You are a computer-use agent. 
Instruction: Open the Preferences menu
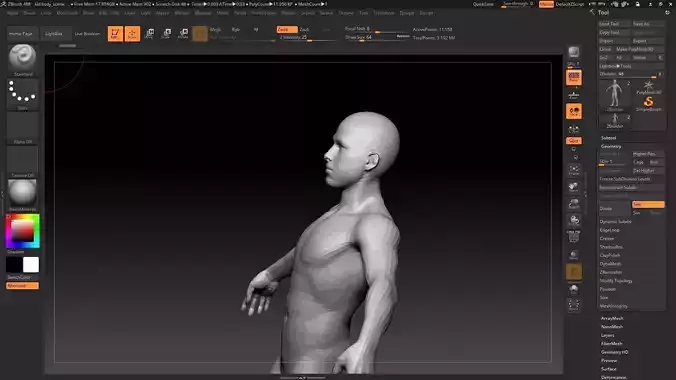(x=263, y=13)
